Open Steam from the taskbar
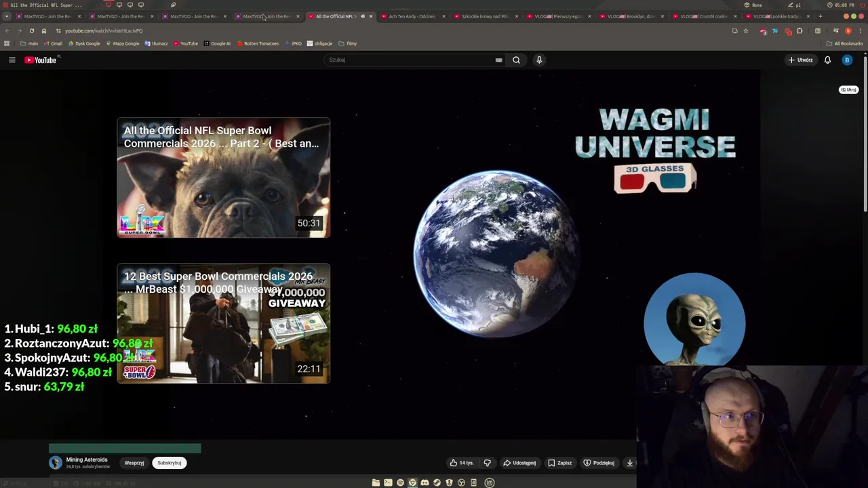The height and width of the screenshot is (488, 868). [x=437, y=483]
